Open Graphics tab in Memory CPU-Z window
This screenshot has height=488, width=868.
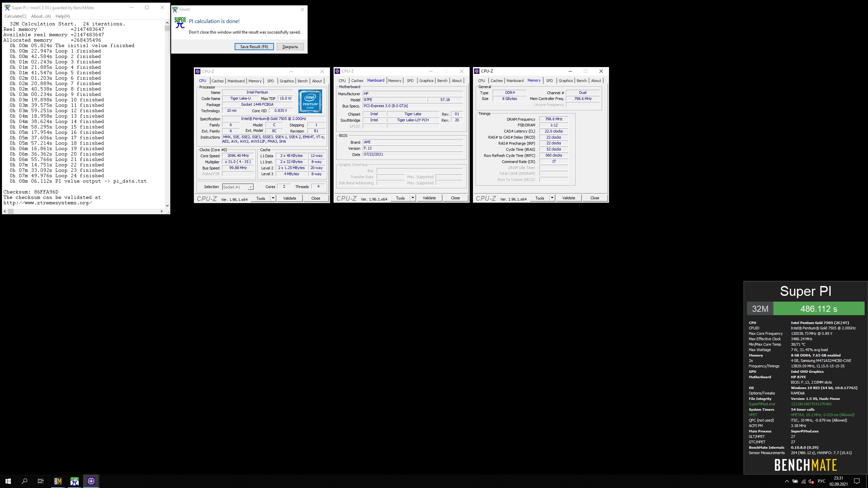tap(566, 81)
